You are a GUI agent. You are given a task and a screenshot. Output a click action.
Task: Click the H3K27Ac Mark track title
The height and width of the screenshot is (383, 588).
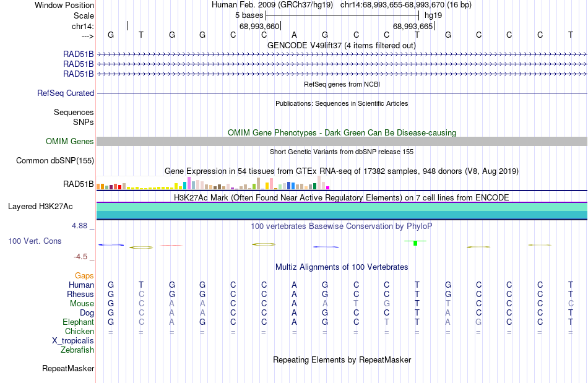[342, 197]
